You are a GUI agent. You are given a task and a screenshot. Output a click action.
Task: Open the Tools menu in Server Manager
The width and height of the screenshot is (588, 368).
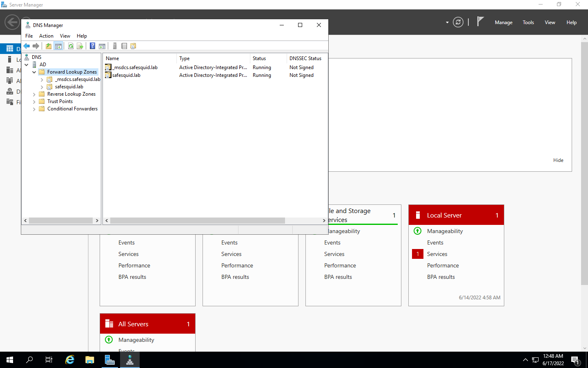(x=528, y=22)
